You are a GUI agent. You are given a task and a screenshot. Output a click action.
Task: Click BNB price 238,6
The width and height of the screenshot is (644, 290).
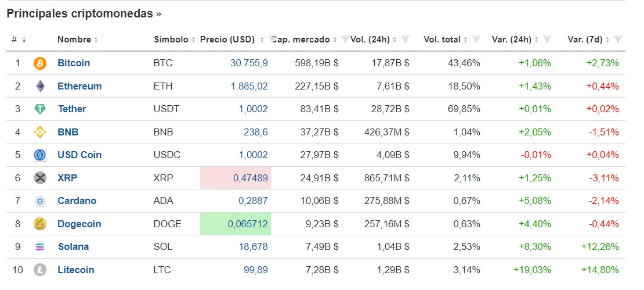tap(255, 132)
